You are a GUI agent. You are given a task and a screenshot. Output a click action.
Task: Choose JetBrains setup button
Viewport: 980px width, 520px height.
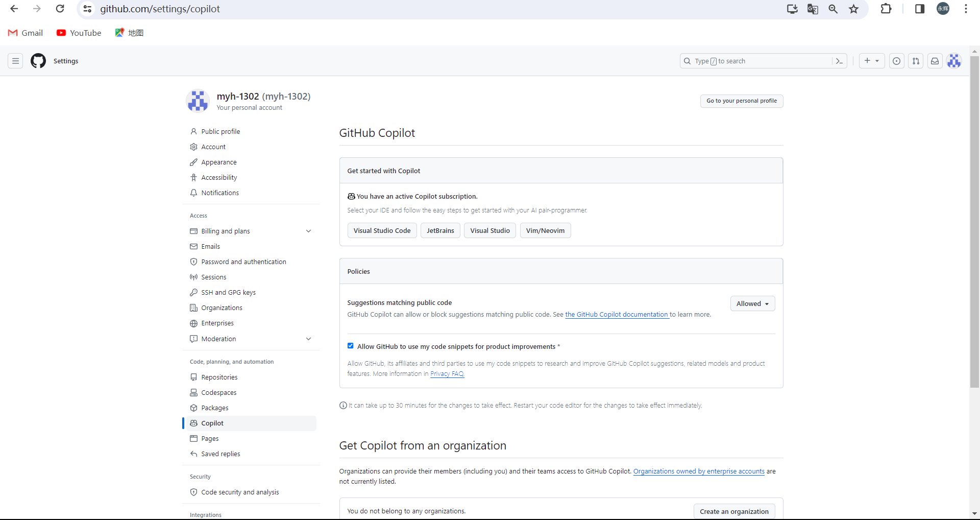pyautogui.click(x=440, y=230)
